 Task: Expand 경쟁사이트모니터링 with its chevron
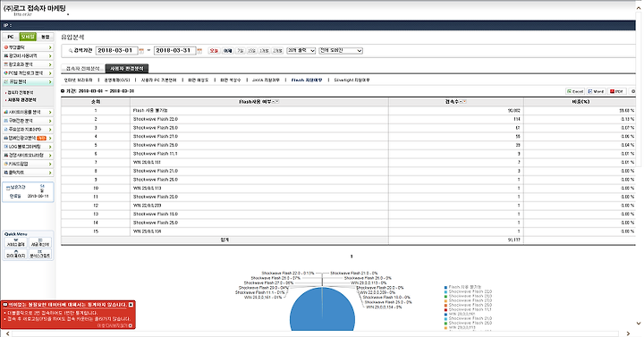[x=50, y=156]
